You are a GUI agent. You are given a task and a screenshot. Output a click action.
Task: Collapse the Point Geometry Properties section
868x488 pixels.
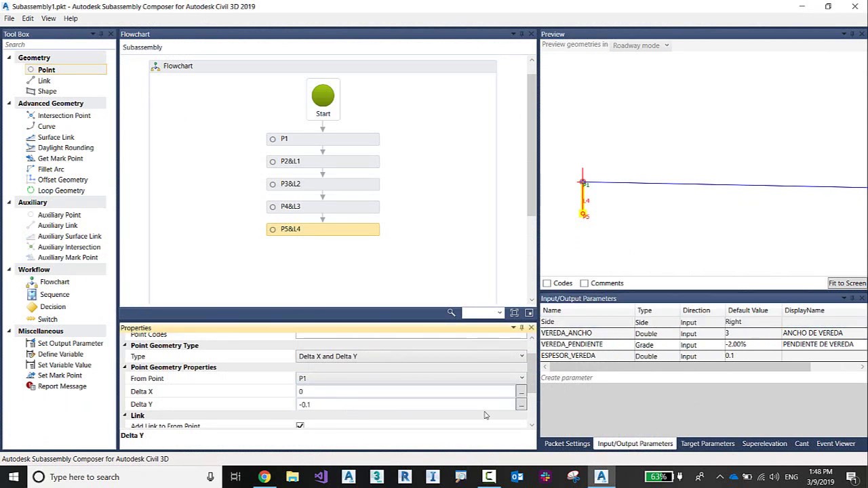coord(125,367)
